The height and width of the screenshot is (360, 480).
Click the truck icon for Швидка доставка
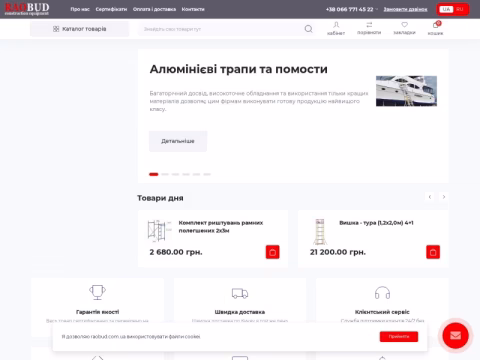(x=240, y=293)
